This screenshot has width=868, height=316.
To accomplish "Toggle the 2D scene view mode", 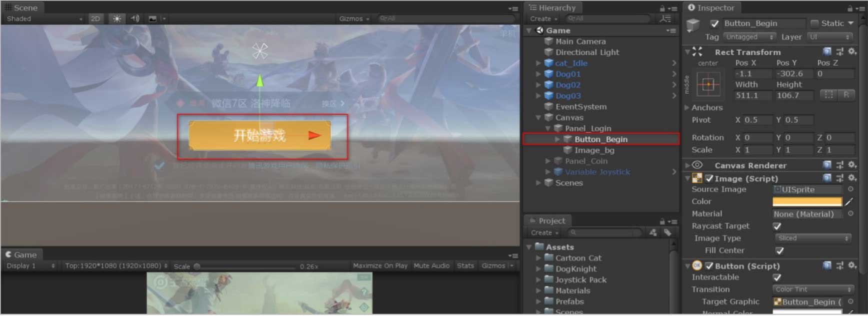I will (95, 19).
